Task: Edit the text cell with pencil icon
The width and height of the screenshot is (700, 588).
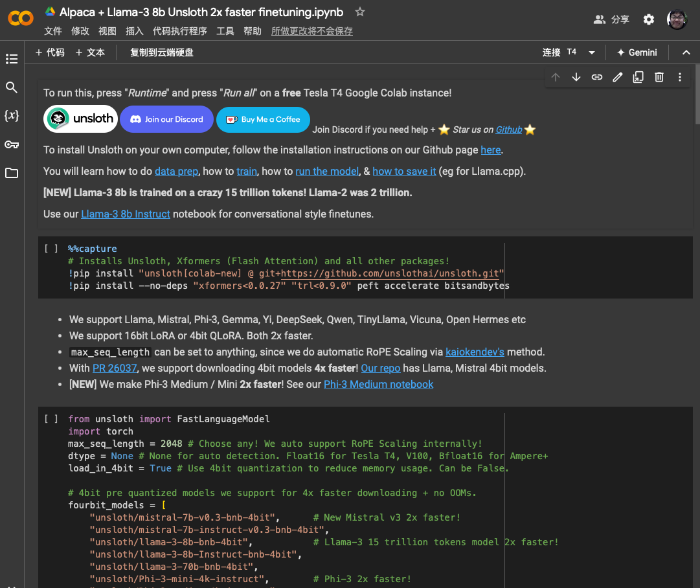Action: [618, 77]
